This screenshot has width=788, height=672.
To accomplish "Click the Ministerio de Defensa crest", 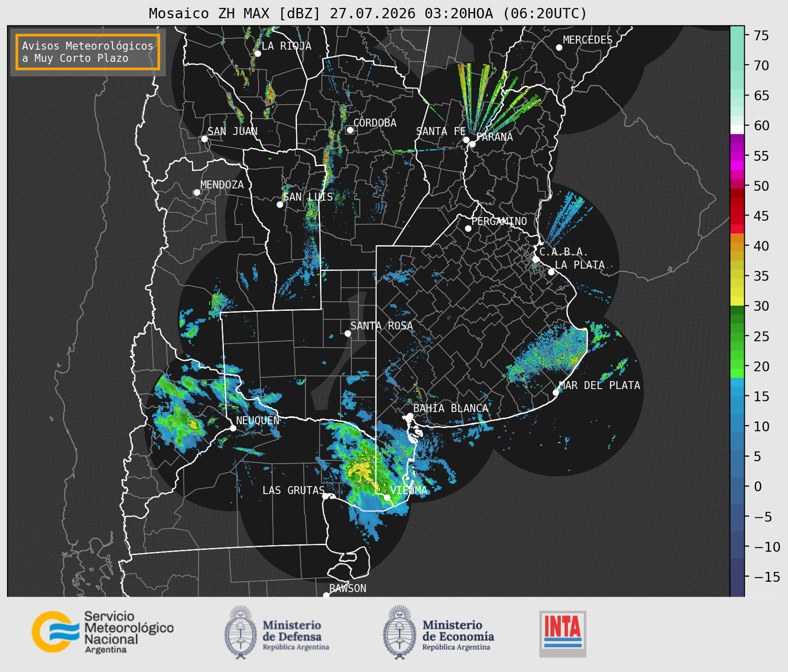I will (x=241, y=632).
